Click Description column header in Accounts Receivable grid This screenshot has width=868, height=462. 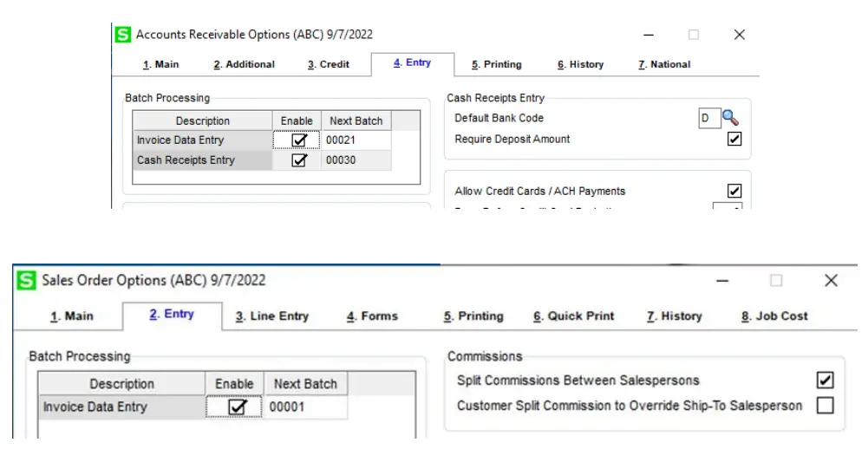(x=202, y=120)
